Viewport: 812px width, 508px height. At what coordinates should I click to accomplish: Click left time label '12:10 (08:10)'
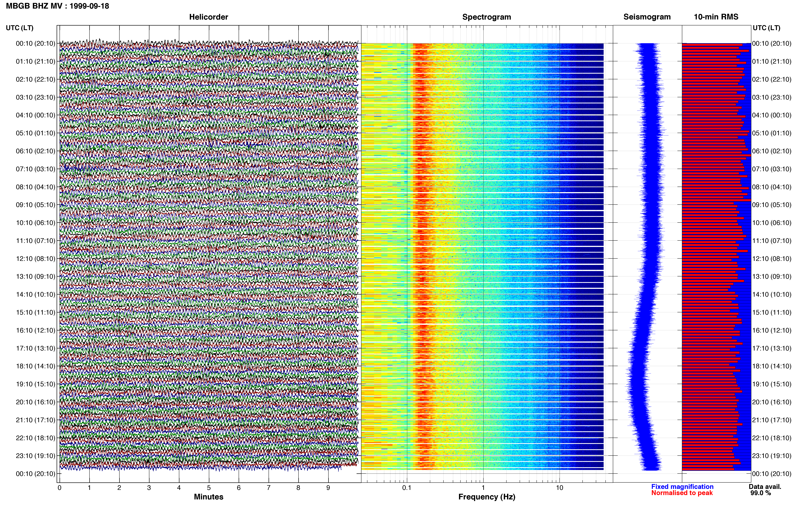[36, 259]
